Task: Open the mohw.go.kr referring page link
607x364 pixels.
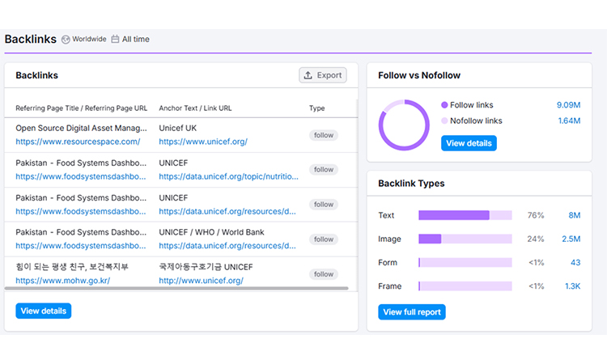Action: [62, 281]
